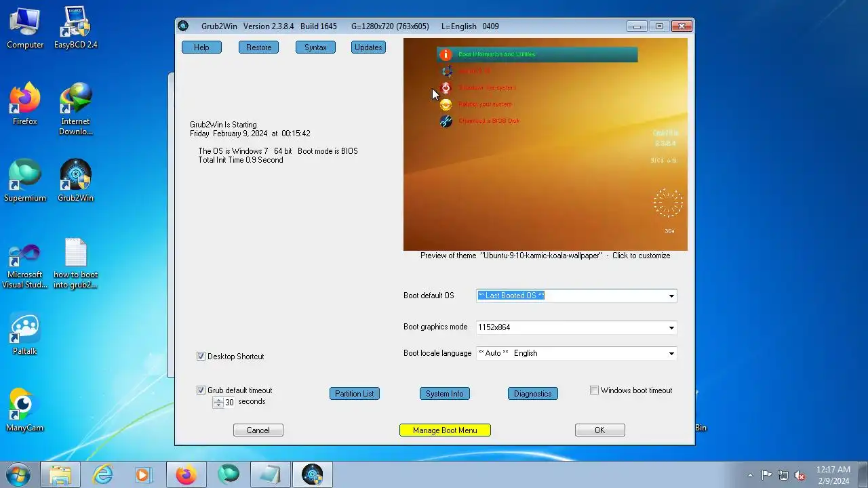Click the Boot Information and Utilities icon in the preview
Screen dimensions: 868x488
(446, 54)
